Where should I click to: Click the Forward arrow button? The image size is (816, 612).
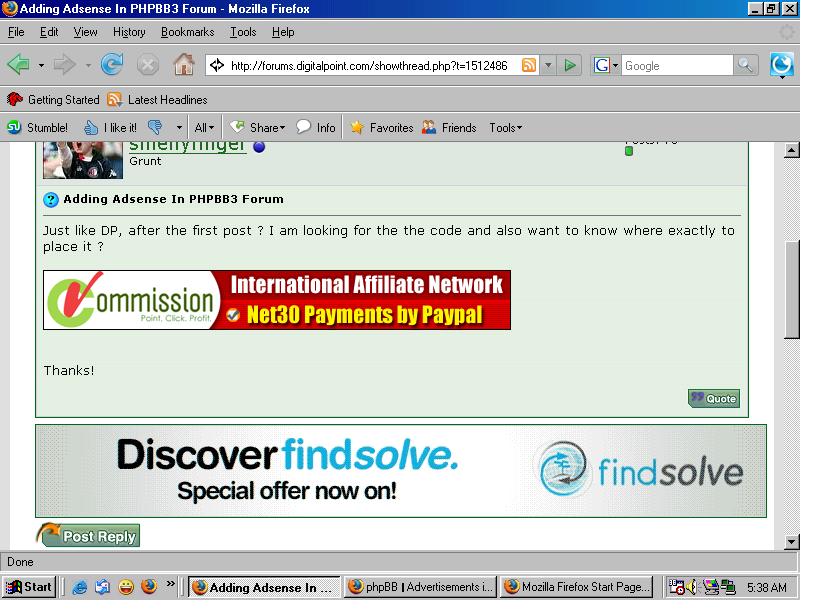(x=65, y=65)
